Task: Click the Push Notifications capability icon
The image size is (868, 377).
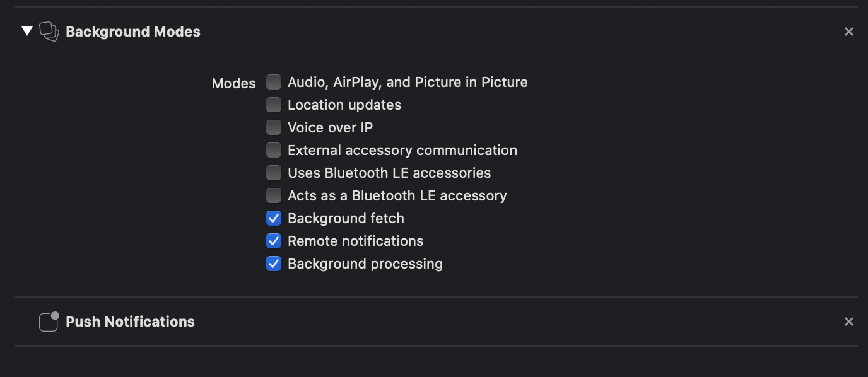Action: (49, 322)
